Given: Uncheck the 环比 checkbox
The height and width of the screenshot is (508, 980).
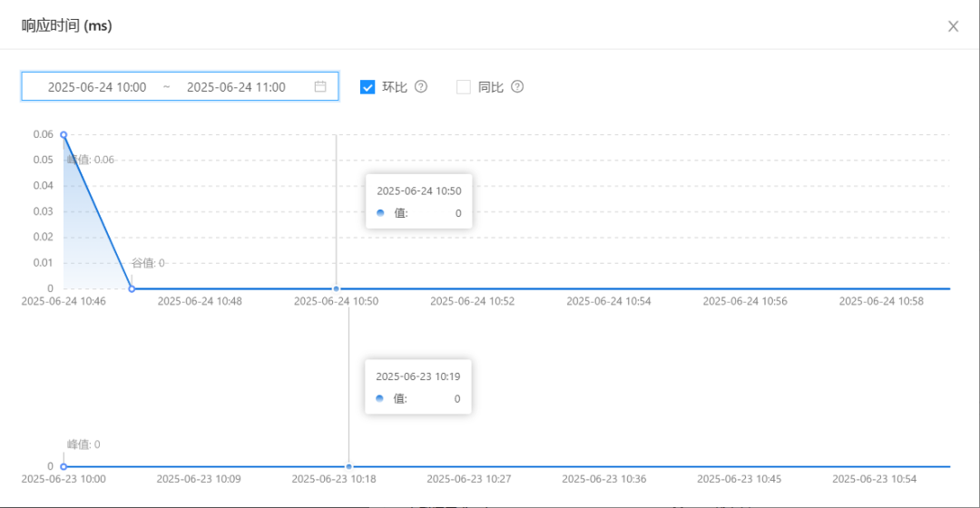Looking at the screenshot, I should pos(367,87).
